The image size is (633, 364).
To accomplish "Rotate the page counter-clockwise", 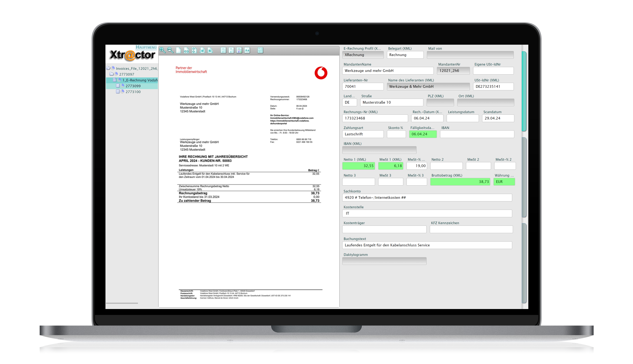I will 210,50.
